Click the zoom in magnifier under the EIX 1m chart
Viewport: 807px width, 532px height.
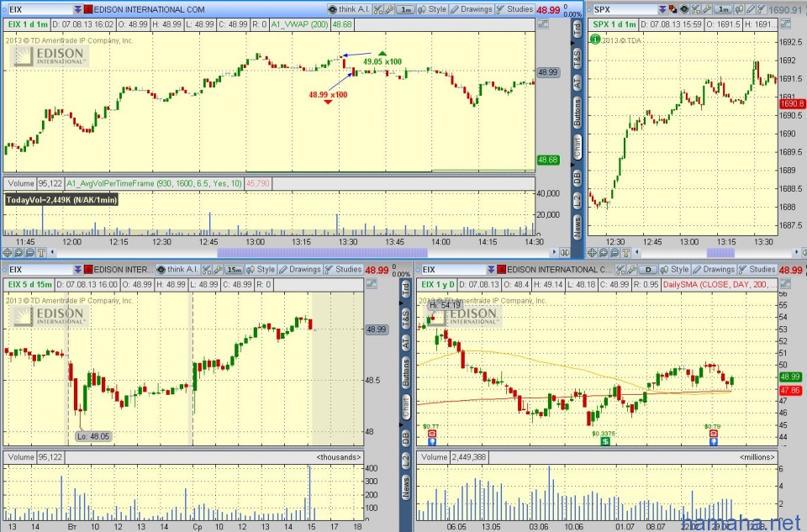[x=18, y=253]
